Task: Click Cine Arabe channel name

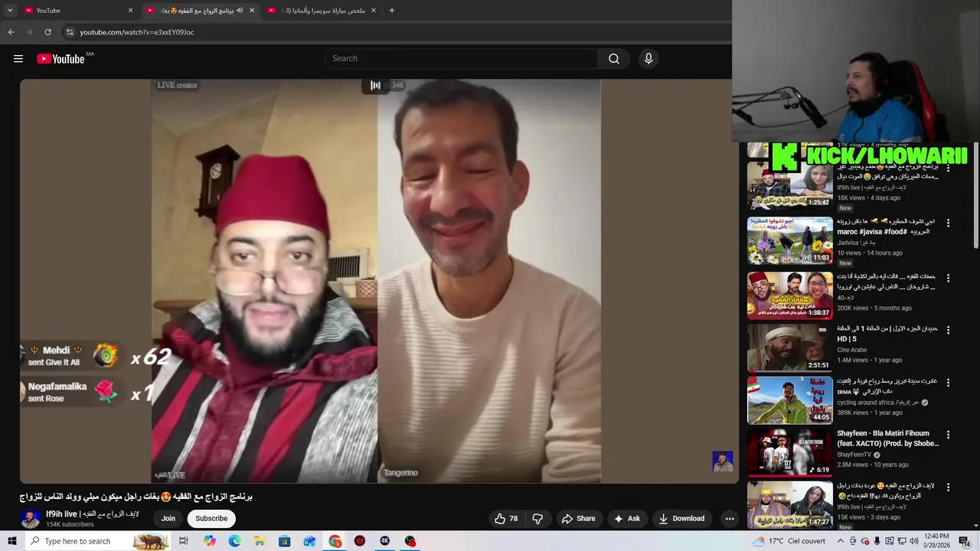Action: (851, 350)
